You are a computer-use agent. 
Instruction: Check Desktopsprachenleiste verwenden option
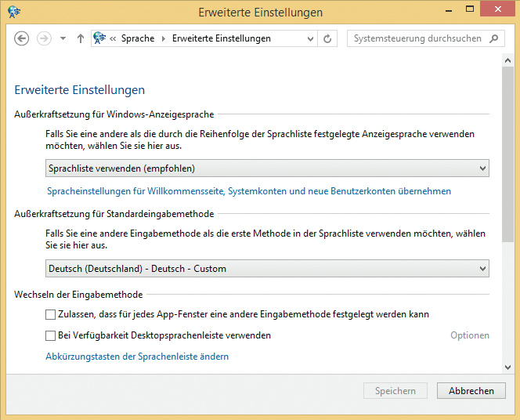click(x=51, y=335)
